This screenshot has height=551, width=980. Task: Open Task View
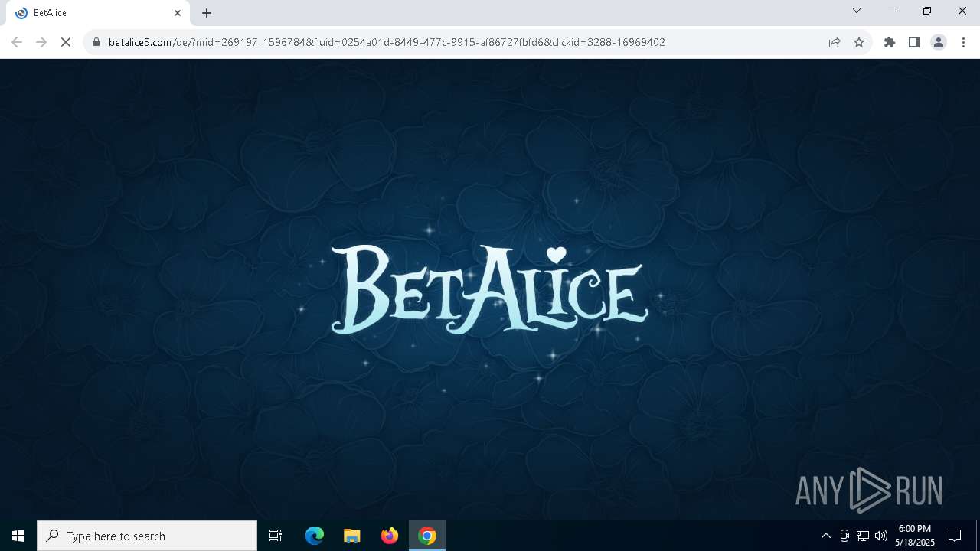pos(276,536)
